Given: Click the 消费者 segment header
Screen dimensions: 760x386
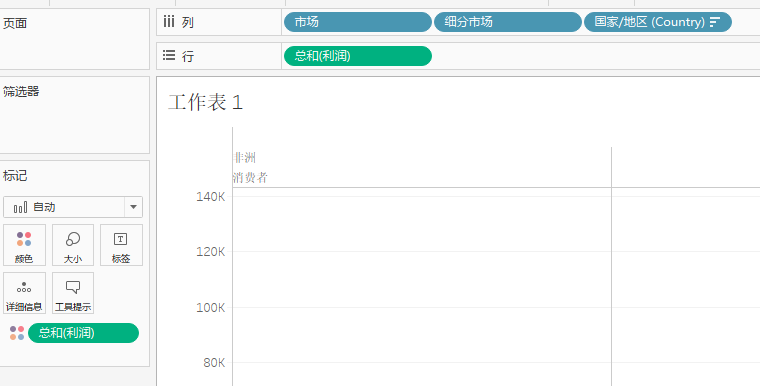Looking at the screenshot, I should tap(250, 177).
